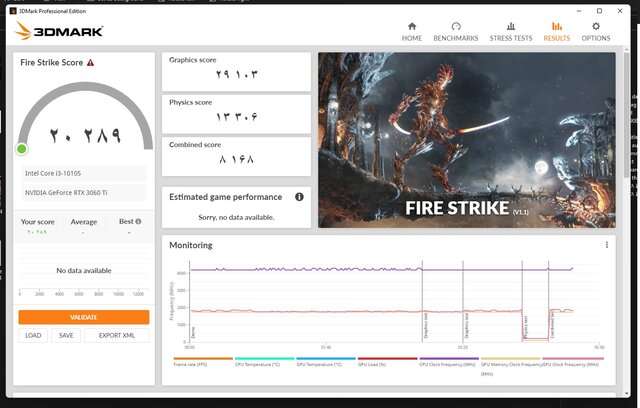Click the Combined test marker on chart
This screenshot has width=640, height=408.
[552, 324]
